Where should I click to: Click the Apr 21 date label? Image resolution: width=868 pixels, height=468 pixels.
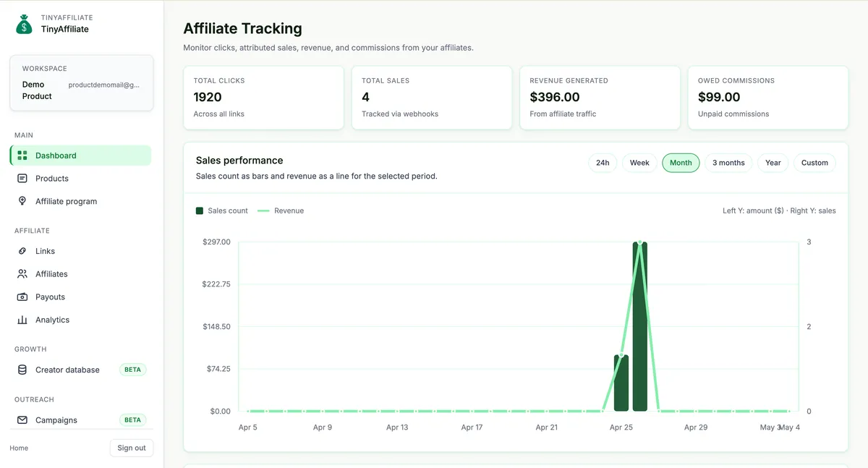click(x=546, y=427)
